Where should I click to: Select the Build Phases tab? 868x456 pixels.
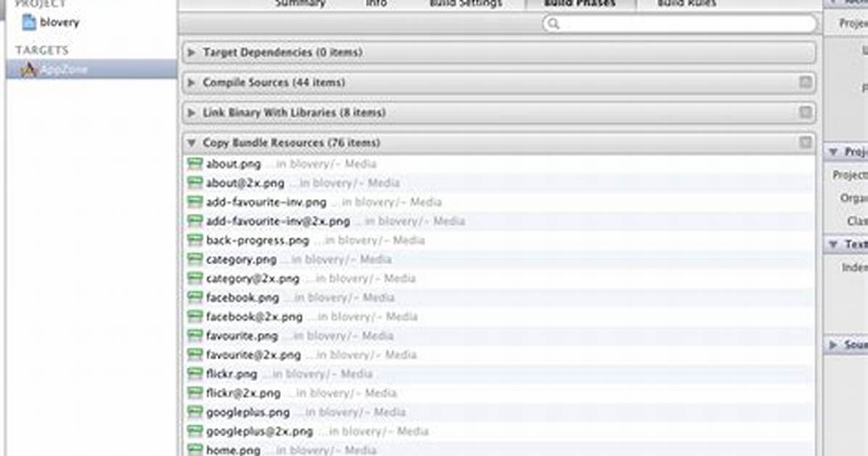click(580, 4)
